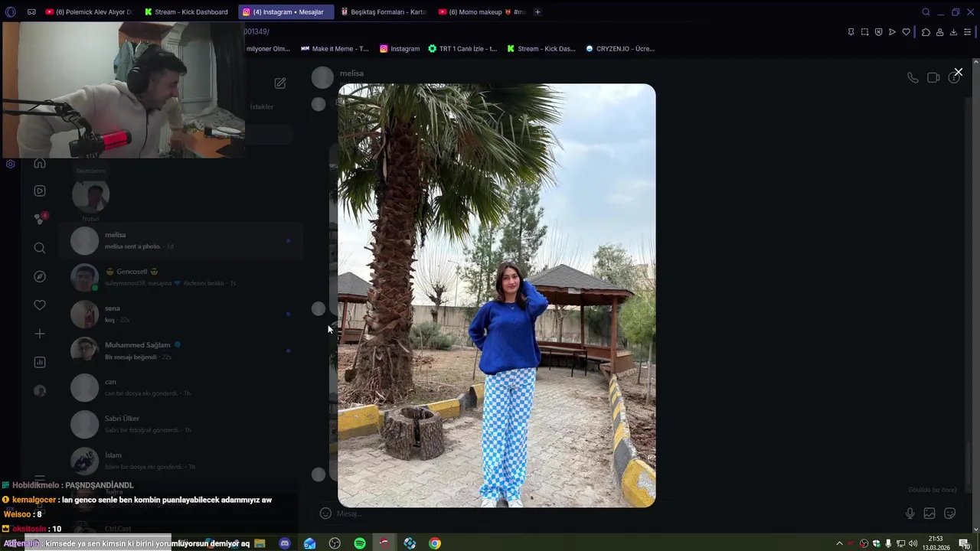Open the CRYZEN.IO bookmark
The width and height of the screenshot is (980, 551).
pos(619,49)
